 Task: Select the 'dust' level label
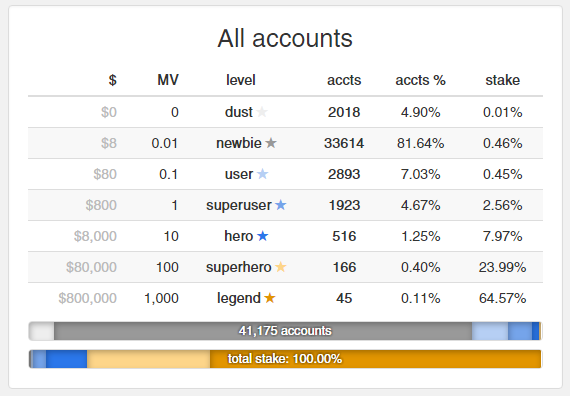[x=238, y=112]
